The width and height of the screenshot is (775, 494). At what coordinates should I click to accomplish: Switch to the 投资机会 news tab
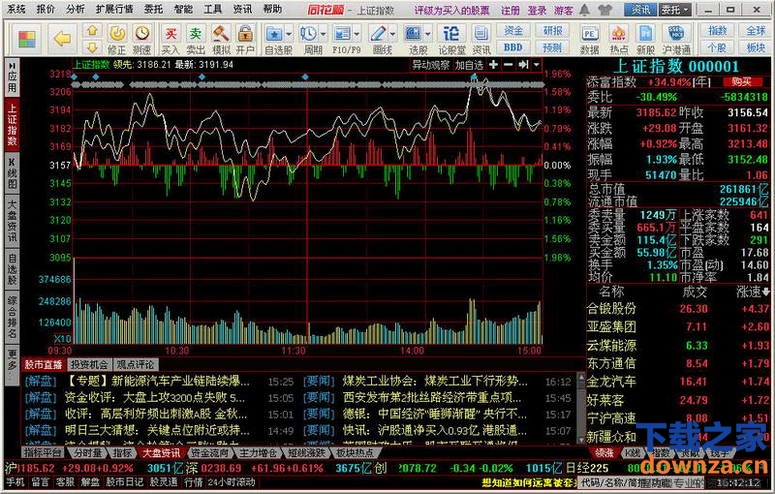pyautogui.click(x=89, y=364)
